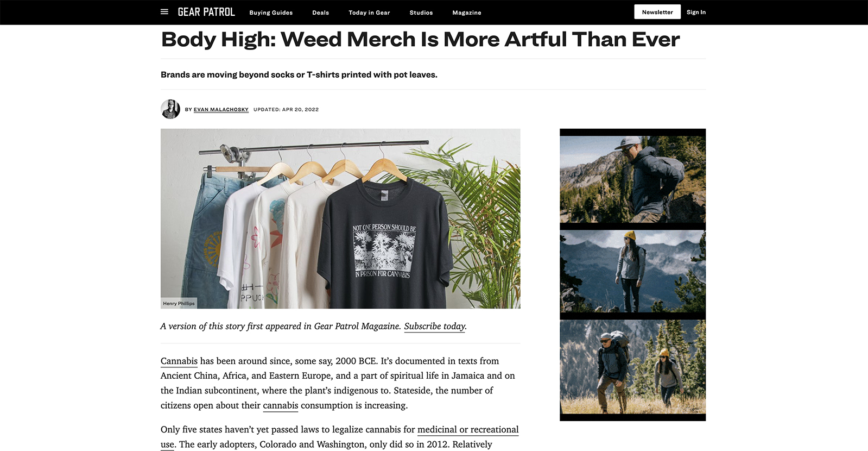Image resolution: width=868 pixels, height=451 pixels.
Task: Click the hero image of hanging T-shirts
Action: point(340,218)
